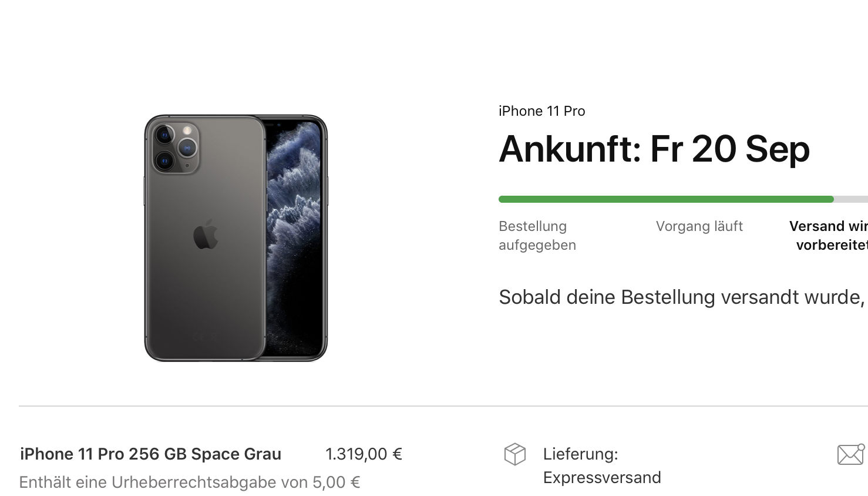
Task: Open iPhone 11 Pro 256 GB Space Grau
Action: tap(150, 454)
